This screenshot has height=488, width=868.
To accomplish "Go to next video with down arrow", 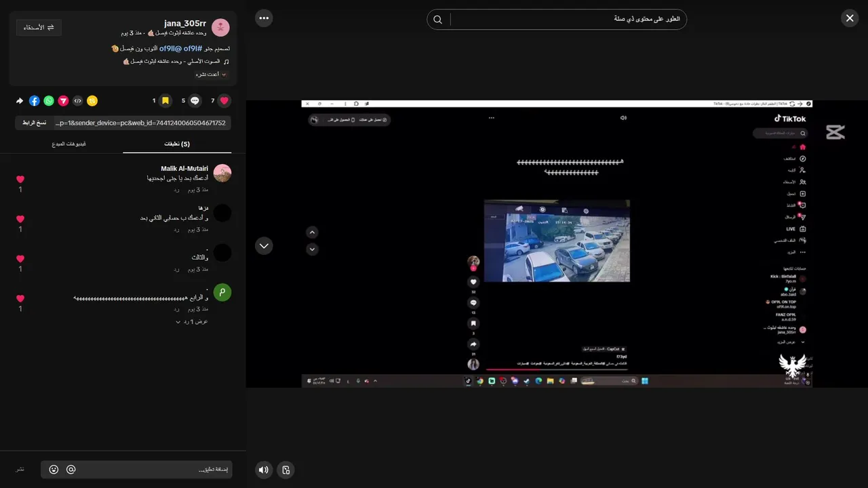I will [x=264, y=245].
